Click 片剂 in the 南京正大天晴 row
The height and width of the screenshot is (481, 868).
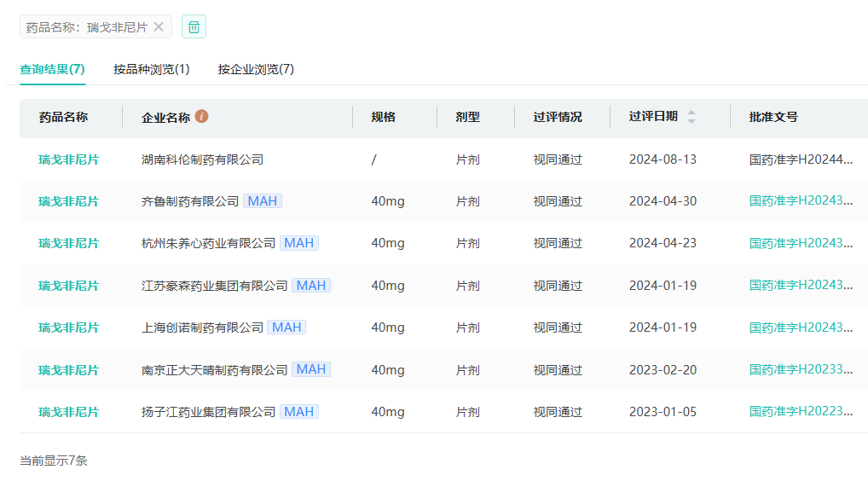pos(468,370)
